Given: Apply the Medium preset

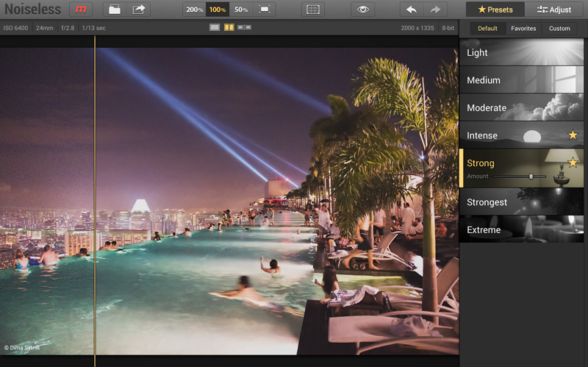Looking at the screenshot, I should click(x=521, y=80).
